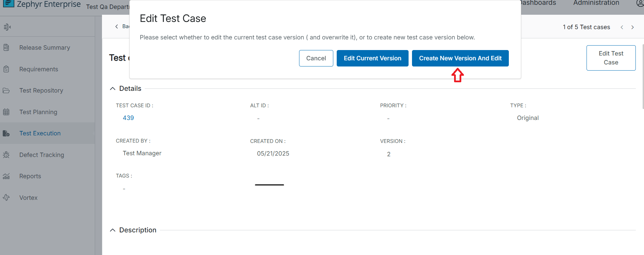Click the Vortex icon in sidebar
This screenshot has height=255, width=644.
(6, 198)
